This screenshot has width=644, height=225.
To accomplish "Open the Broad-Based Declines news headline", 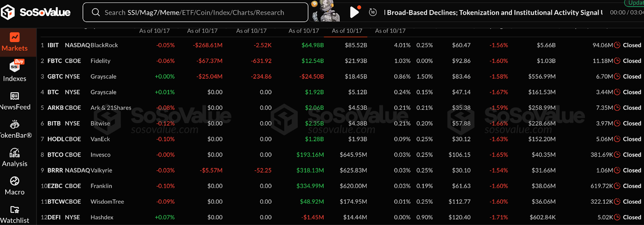I will (x=493, y=12).
